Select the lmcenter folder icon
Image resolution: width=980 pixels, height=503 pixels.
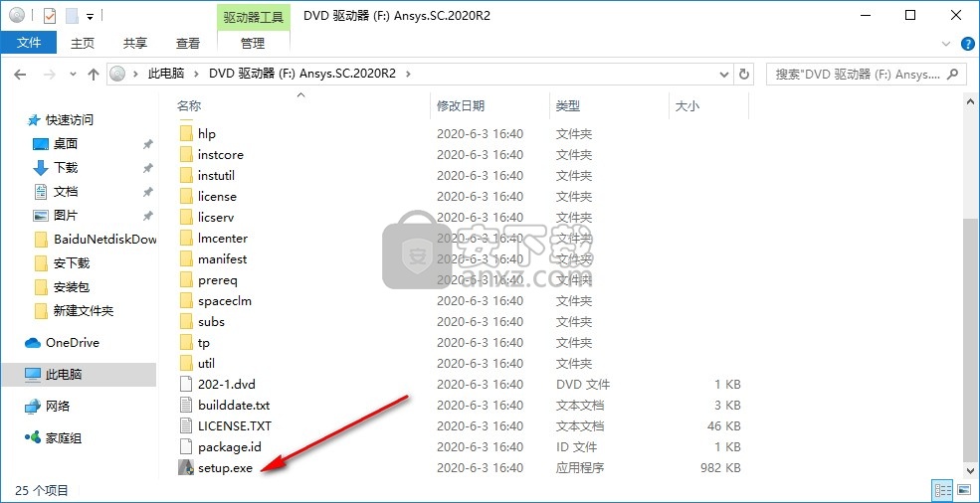pos(186,238)
